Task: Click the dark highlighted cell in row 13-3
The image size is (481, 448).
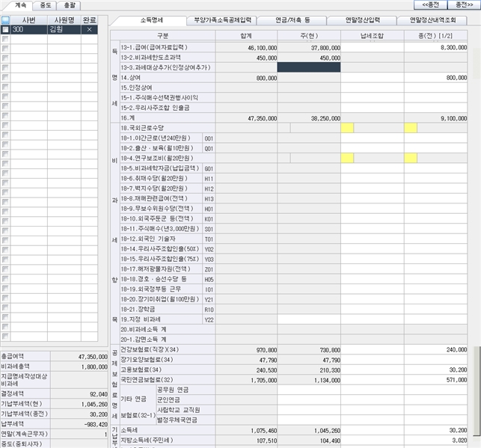Action: pyautogui.click(x=309, y=67)
